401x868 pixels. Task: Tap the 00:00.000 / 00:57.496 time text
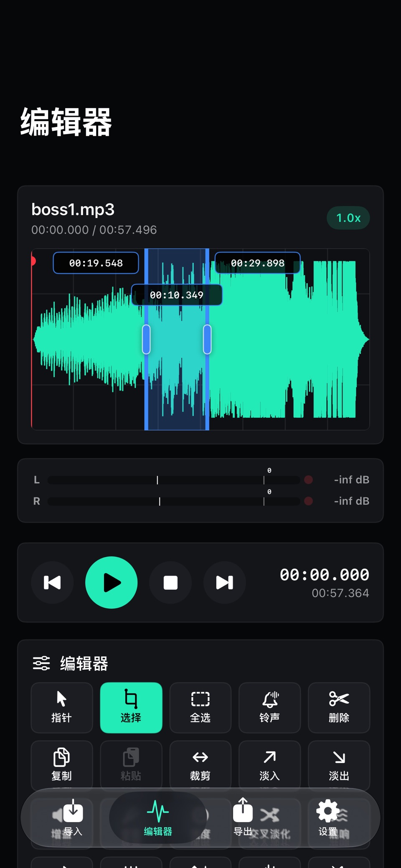94,230
